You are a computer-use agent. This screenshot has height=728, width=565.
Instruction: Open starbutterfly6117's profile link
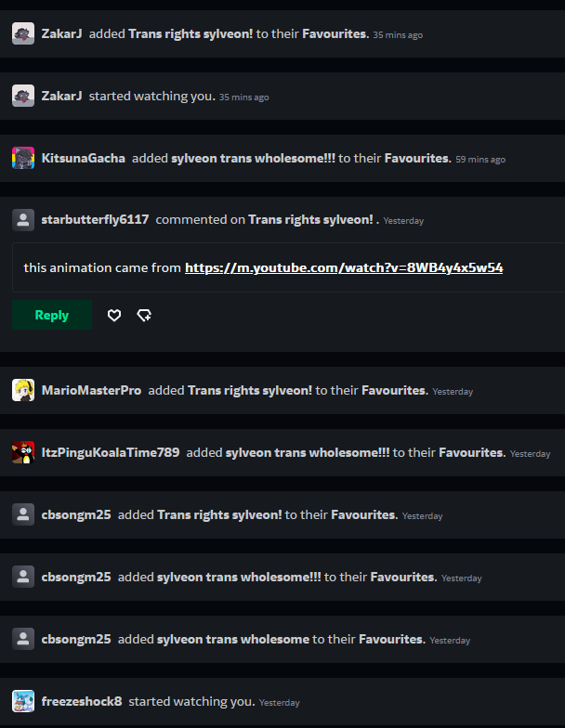pyautogui.click(x=95, y=219)
